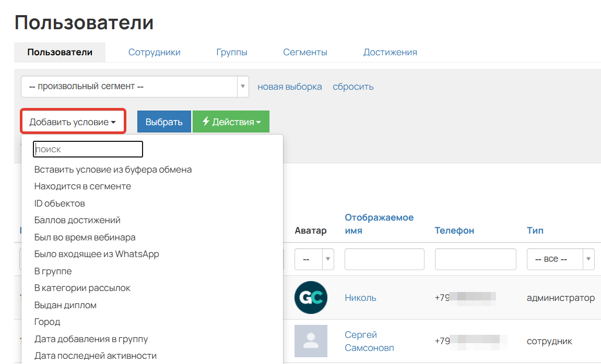601x364 pixels.
Task: Click the сбросить link
Action: (x=352, y=86)
